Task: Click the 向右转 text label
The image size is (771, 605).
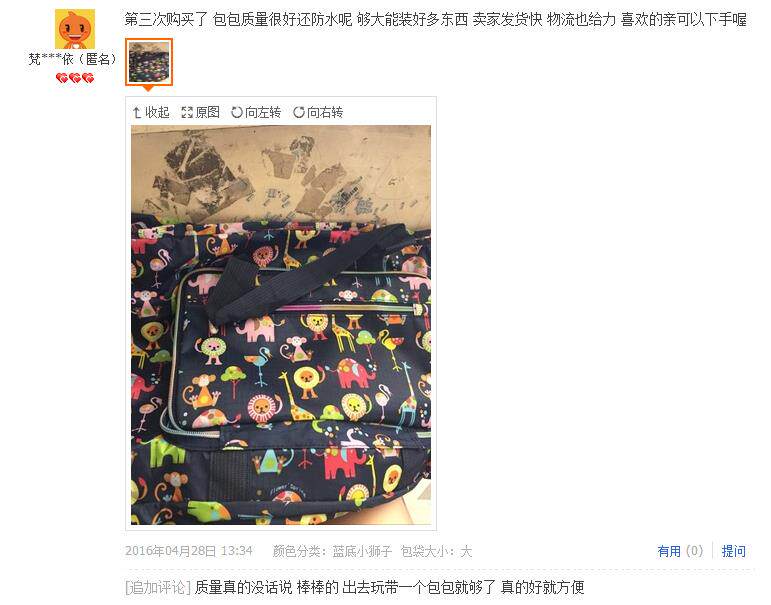Action: coord(325,113)
